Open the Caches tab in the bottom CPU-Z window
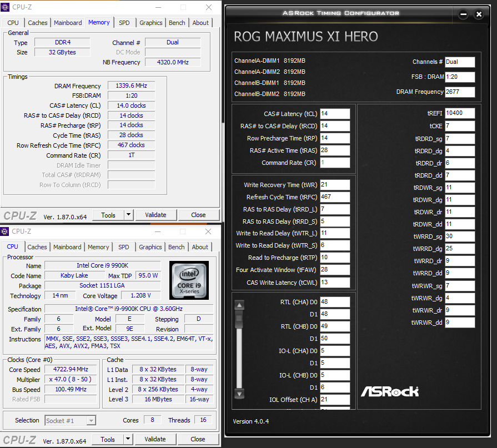 37,247
